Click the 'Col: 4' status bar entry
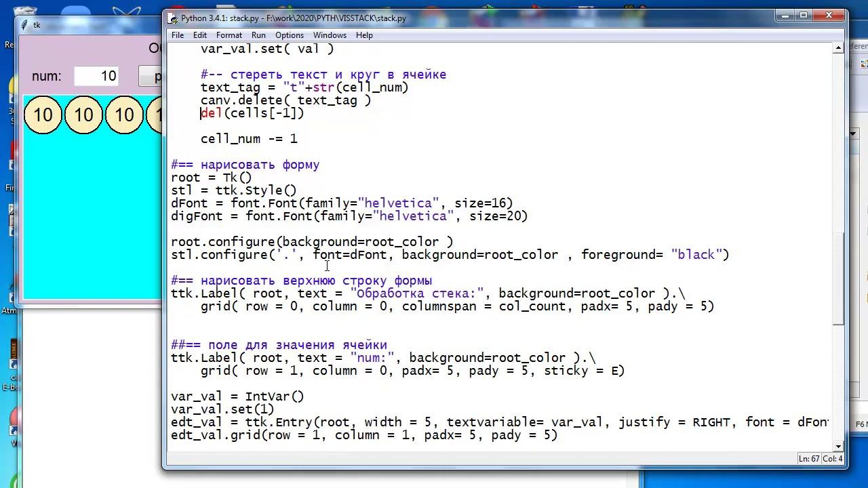This screenshot has height=488, width=868. tap(832, 459)
